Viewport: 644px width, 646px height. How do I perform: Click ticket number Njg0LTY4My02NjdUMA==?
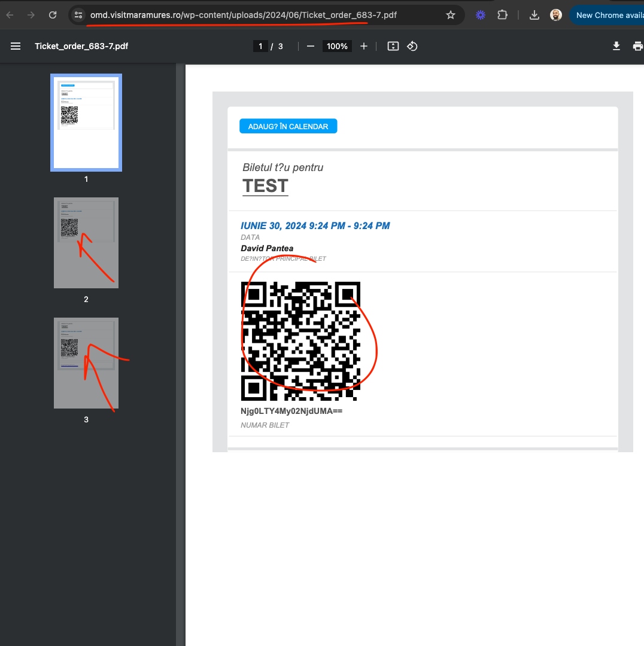click(x=291, y=411)
